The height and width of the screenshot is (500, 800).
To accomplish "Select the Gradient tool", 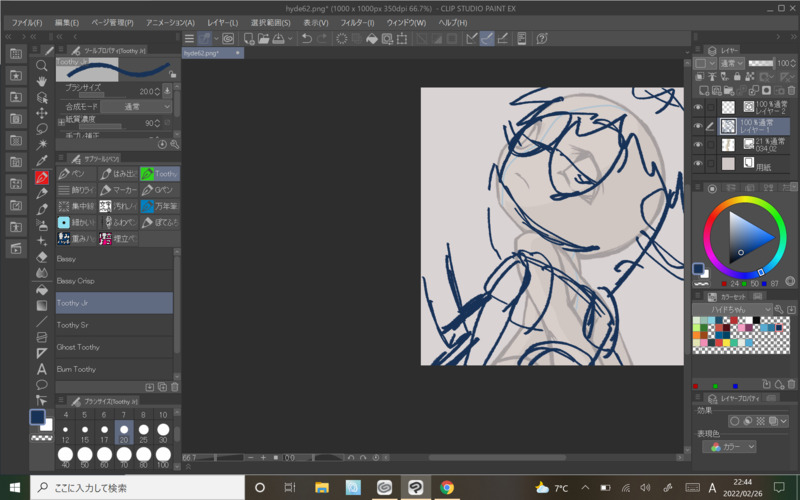I will pyautogui.click(x=42, y=305).
